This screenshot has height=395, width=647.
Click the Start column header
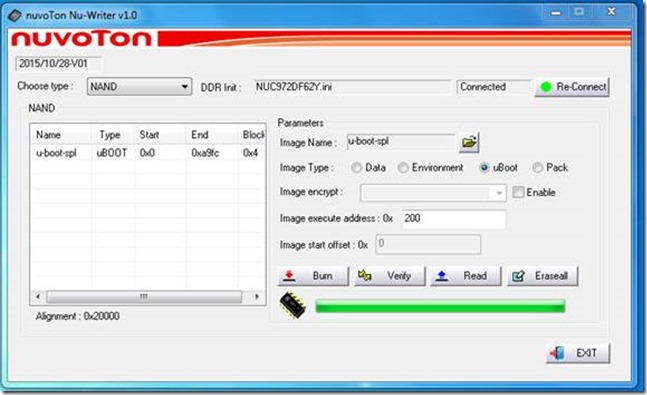[x=160, y=135]
